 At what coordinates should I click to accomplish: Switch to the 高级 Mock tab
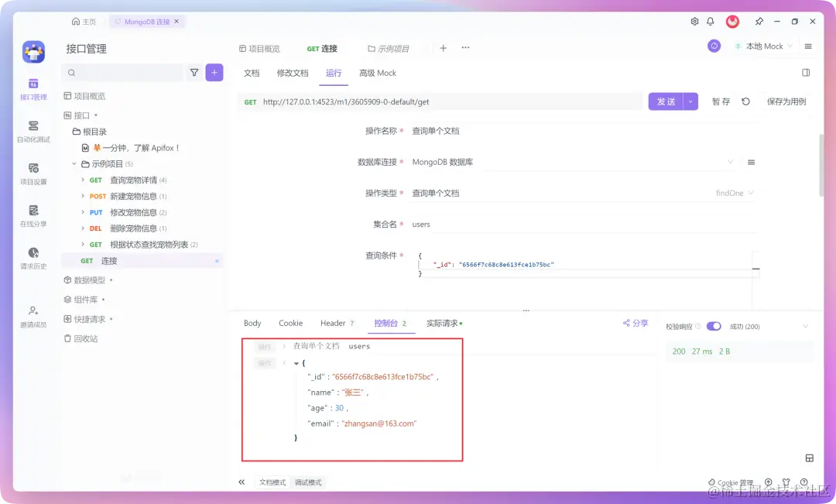click(x=378, y=73)
